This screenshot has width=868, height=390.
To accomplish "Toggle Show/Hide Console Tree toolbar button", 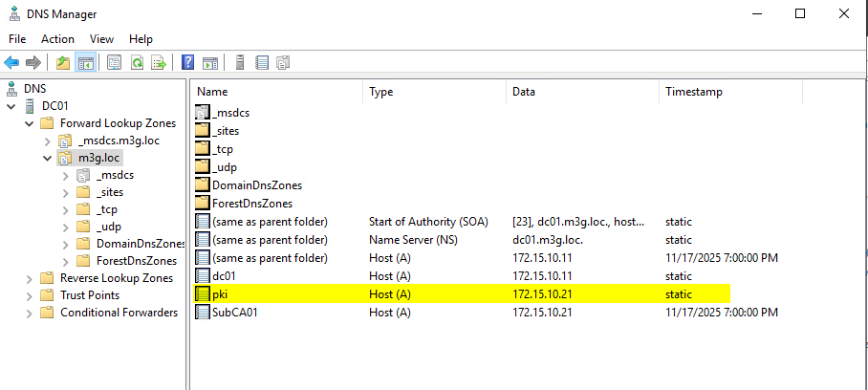I will click(x=85, y=63).
